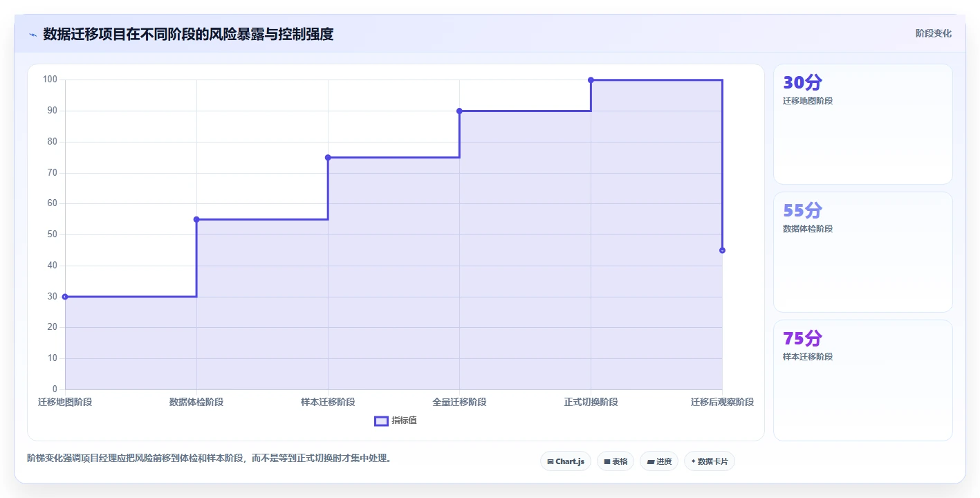980x498 pixels.
Task: Click the 指标值 legend label text
Action: click(x=404, y=421)
